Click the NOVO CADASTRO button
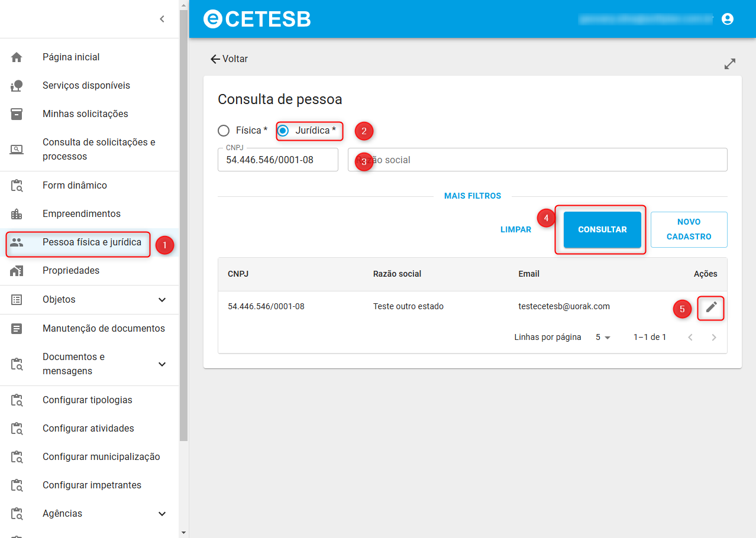The height and width of the screenshot is (538, 756). [x=689, y=230]
